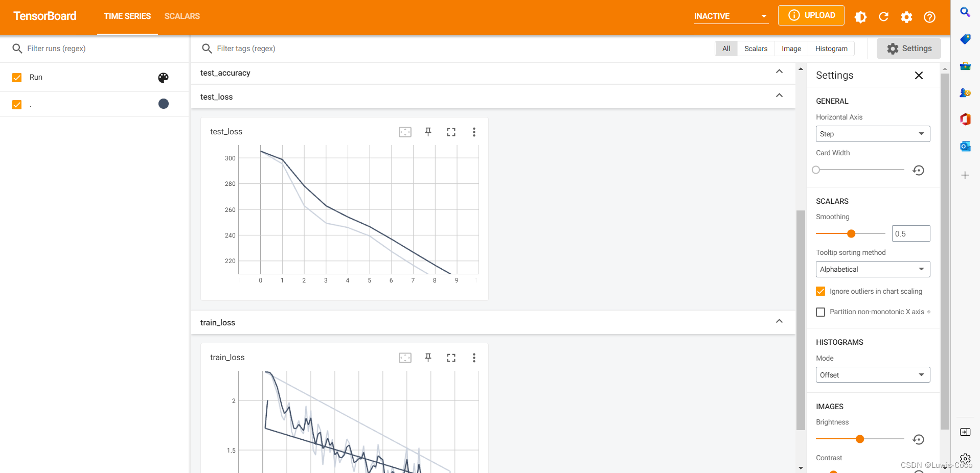Fit train_loss chart domain to data
Viewport: 980px width, 473px height.
(x=405, y=358)
